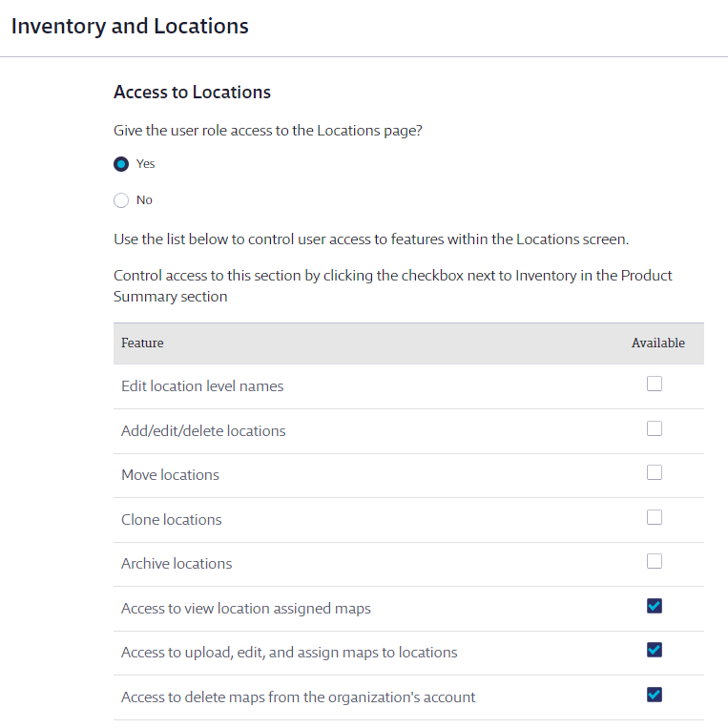This screenshot has width=728, height=728.
Task: Uncheck Access to view location assigned maps
Action: point(655,606)
